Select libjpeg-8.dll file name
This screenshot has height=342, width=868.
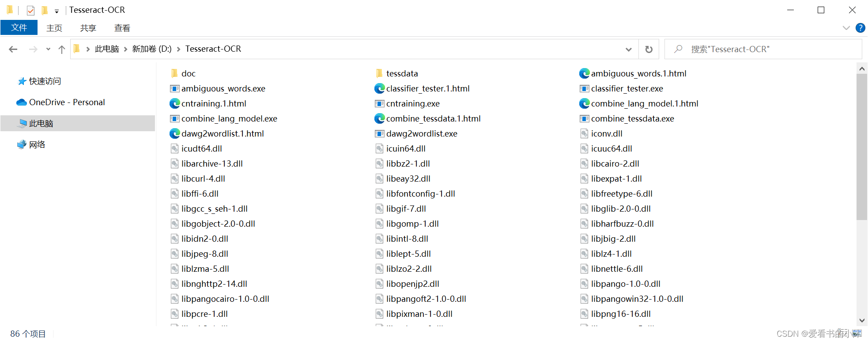[205, 254]
